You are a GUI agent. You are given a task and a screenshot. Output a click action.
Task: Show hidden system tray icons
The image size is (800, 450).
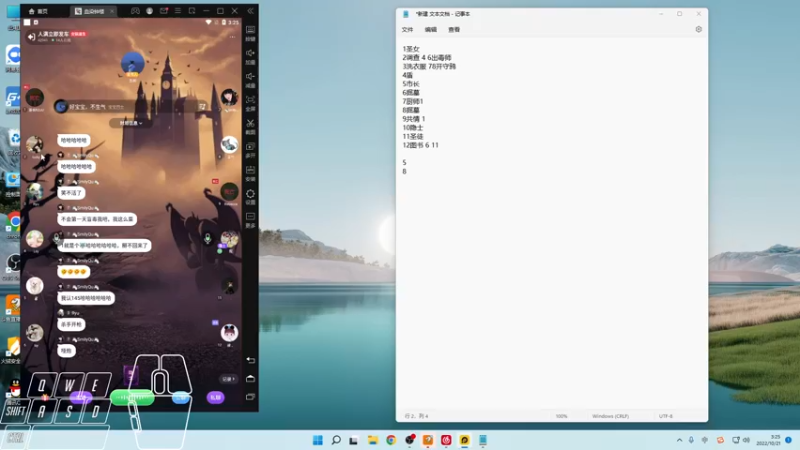pos(679,440)
